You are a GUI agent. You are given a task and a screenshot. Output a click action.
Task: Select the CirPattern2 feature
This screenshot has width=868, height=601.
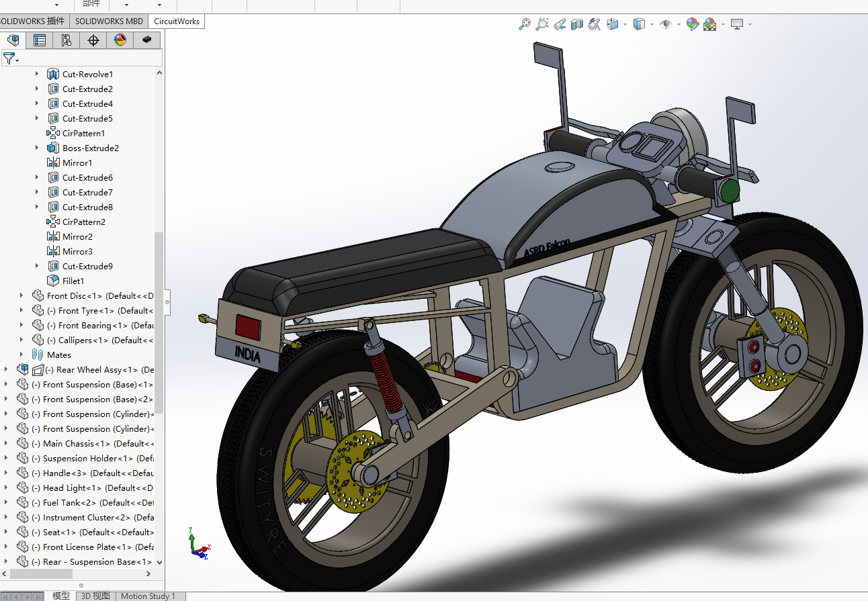[x=83, y=222]
